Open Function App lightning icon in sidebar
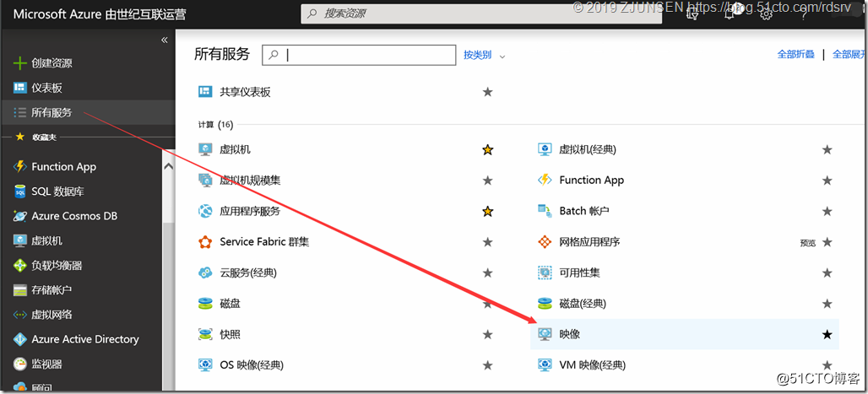The width and height of the screenshot is (868, 394). 20,166
